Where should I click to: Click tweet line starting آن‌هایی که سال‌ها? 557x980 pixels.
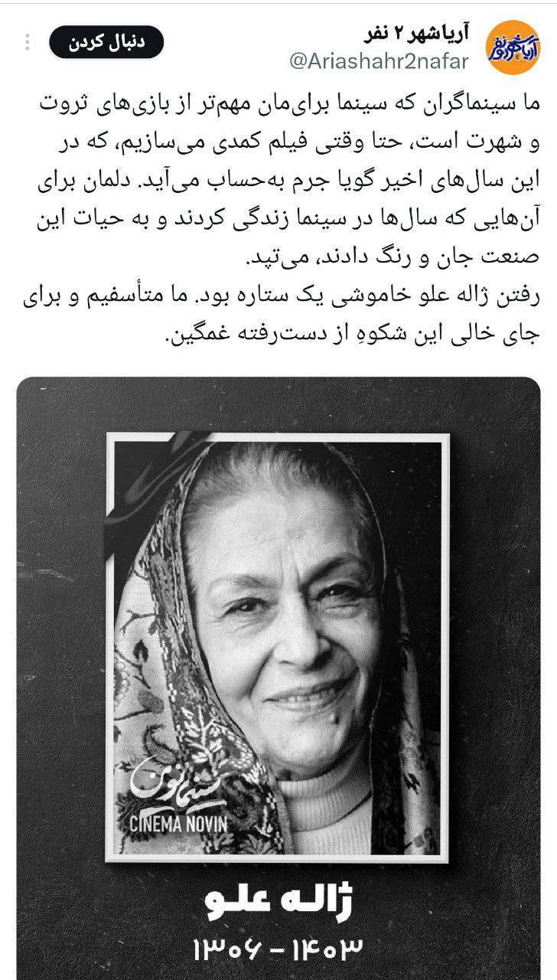288,221
